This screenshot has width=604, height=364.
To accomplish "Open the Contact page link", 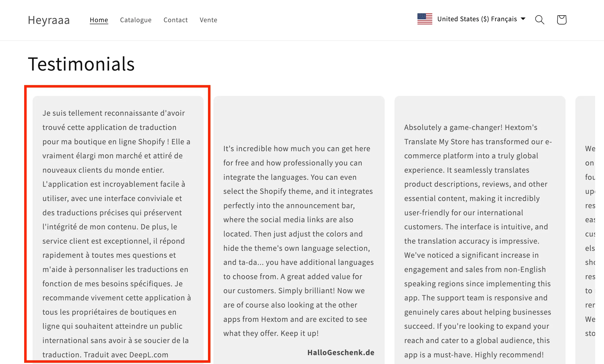I will [x=176, y=20].
